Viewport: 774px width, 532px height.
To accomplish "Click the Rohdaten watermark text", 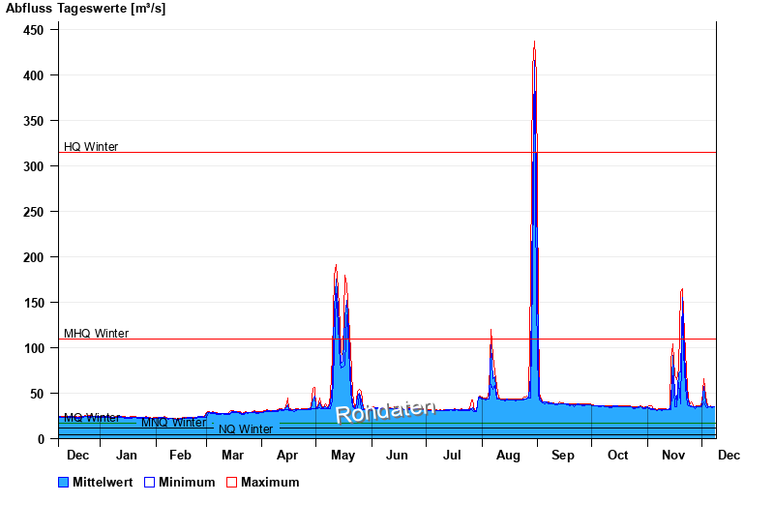I will 385,411.
